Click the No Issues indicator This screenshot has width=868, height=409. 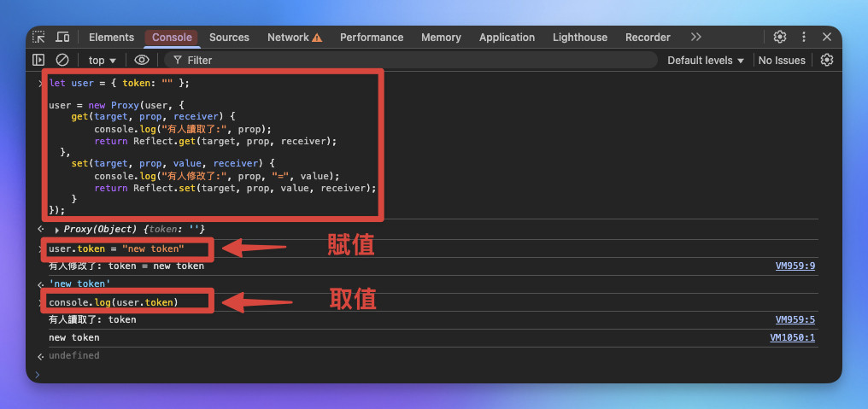coord(782,61)
